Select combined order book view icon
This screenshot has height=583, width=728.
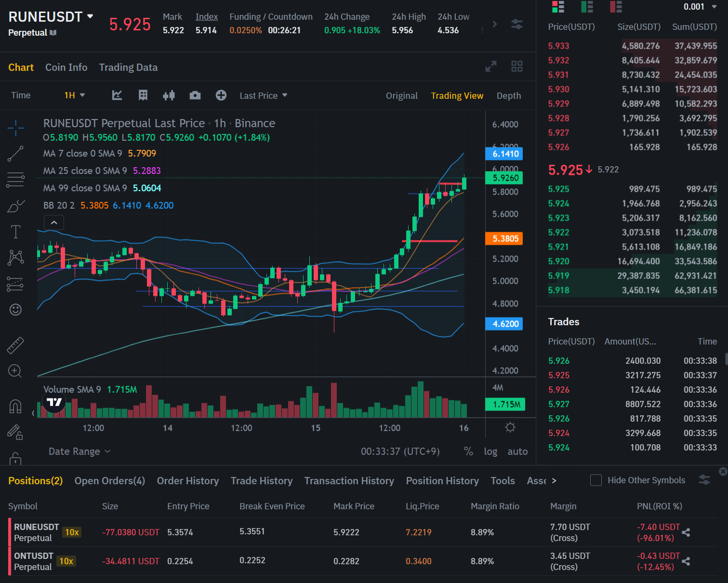click(558, 7)
